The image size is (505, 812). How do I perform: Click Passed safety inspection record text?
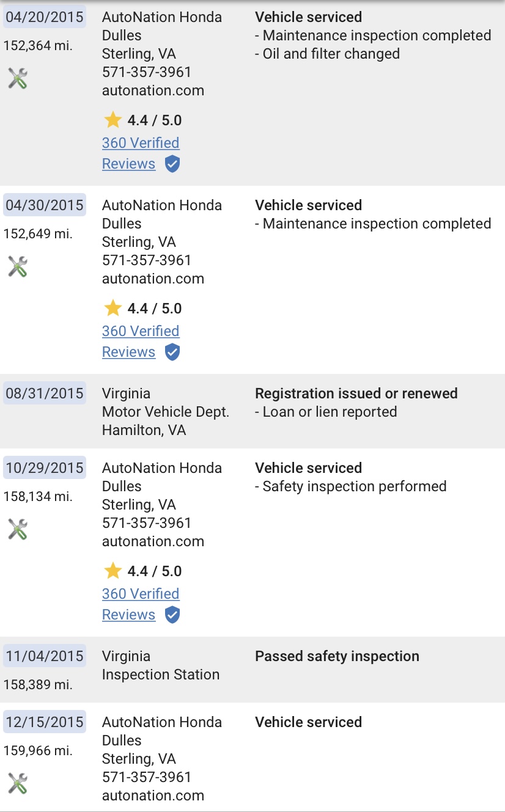pyautogui.click(x=337, y=656)
